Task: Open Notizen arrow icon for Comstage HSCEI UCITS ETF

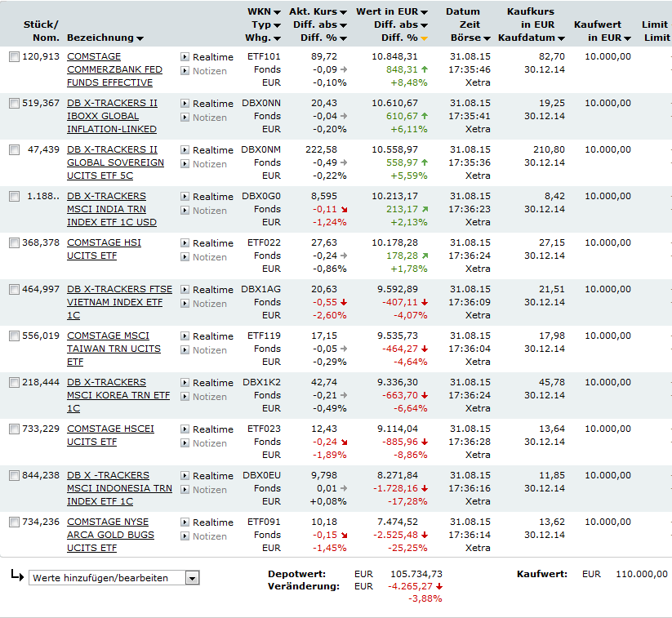Action: coord(185,442)
